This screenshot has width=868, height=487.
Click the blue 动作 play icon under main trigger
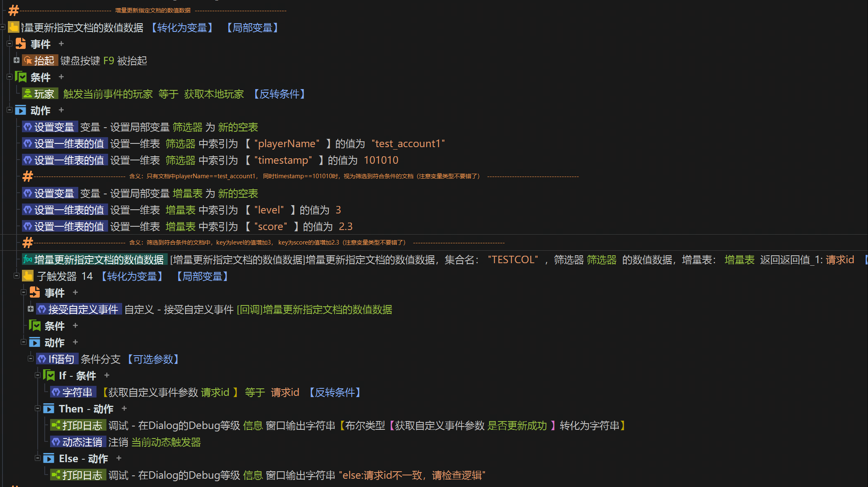[x=21, y=110]
